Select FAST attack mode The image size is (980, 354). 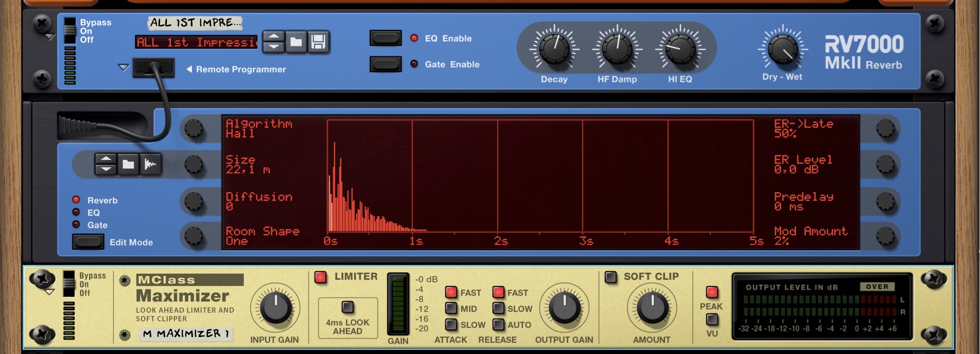[451, 292]
